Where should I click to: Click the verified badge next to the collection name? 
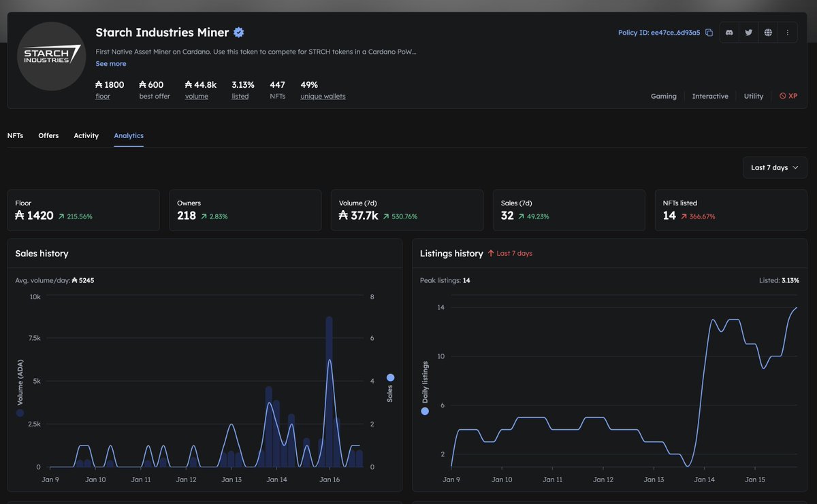click(x=239, y=32)
